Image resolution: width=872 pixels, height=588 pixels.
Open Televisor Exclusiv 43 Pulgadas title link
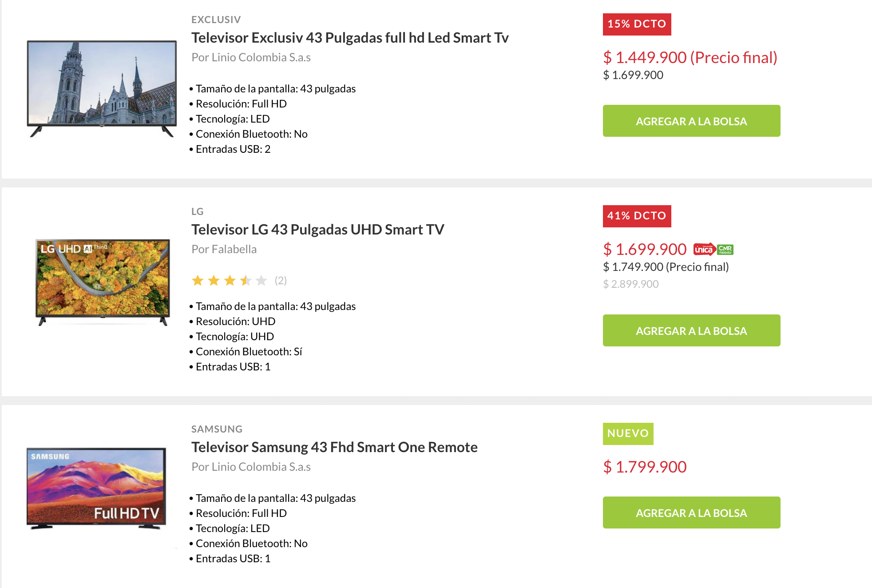350,38
